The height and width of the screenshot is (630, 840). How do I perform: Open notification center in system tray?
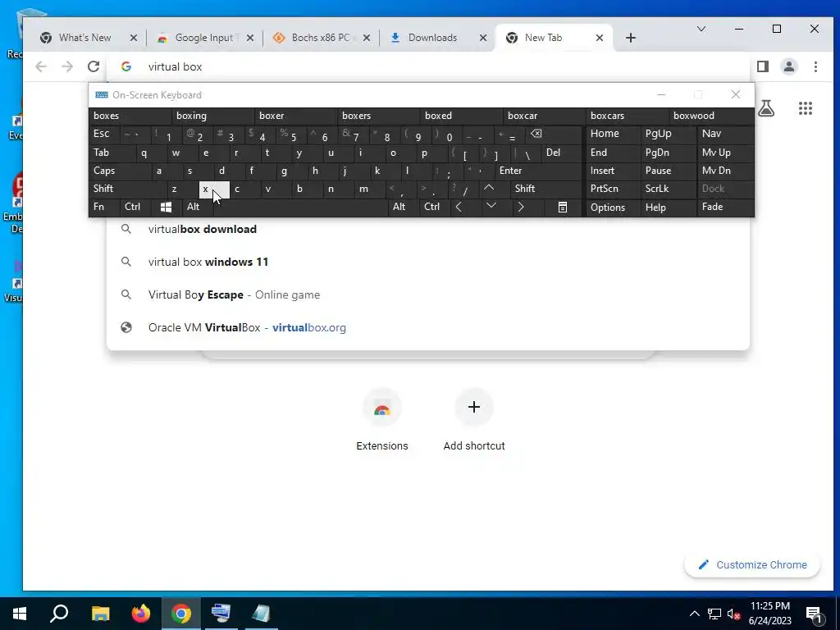814,614
